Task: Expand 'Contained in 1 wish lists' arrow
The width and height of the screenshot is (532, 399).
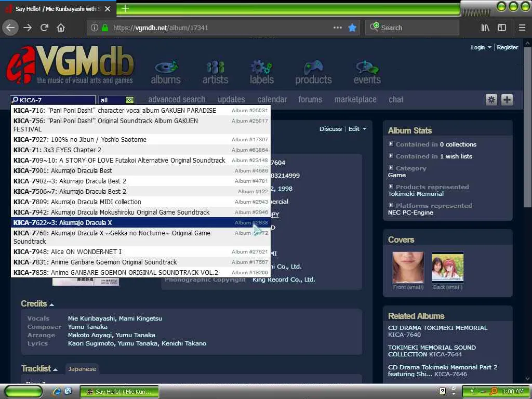Action: click(391, 156)
